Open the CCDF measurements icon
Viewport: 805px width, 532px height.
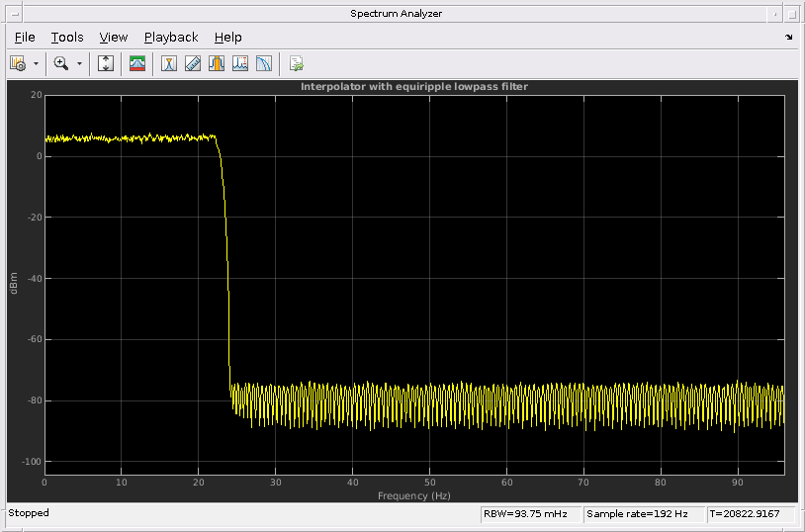[x=263, y=63]
